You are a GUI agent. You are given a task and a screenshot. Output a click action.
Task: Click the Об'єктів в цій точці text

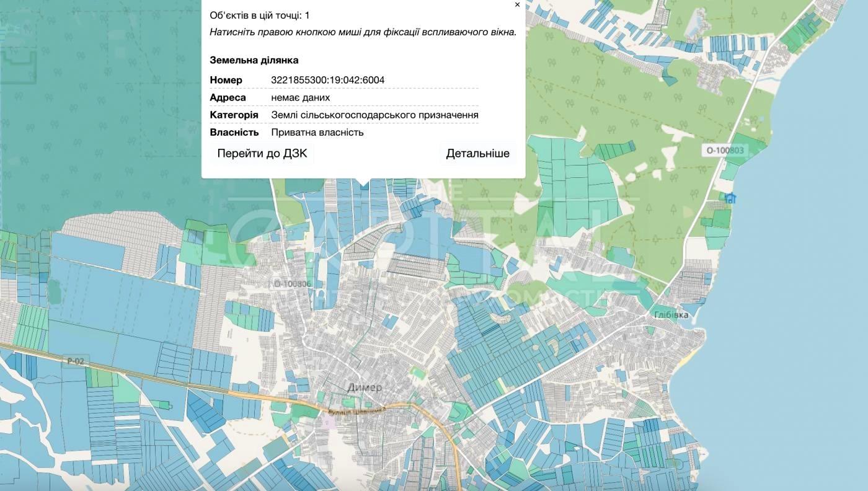259,15
